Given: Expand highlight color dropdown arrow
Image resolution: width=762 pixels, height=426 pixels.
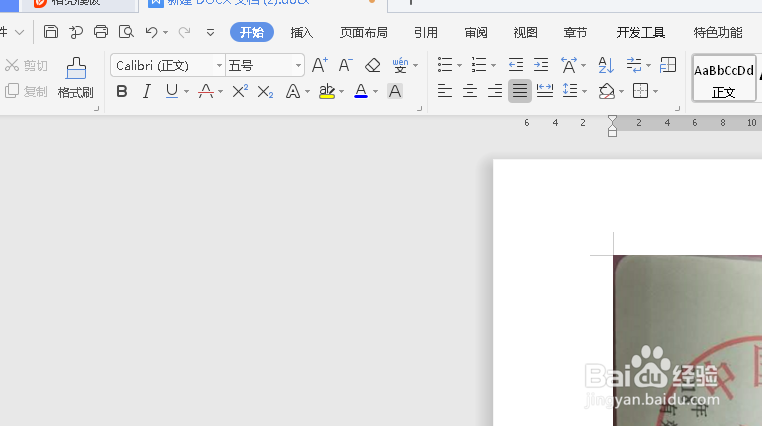Looking at the screenshot, I should click(x=341, y=92).
